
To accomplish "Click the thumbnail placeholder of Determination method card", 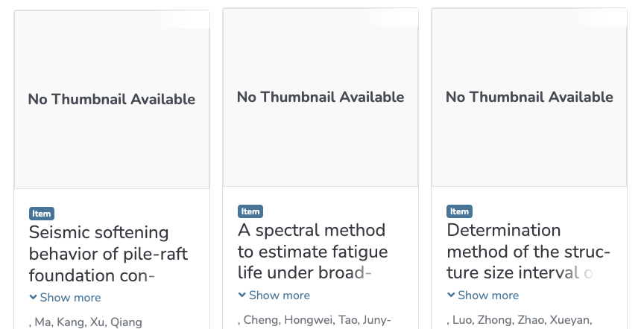I will 529,98.
